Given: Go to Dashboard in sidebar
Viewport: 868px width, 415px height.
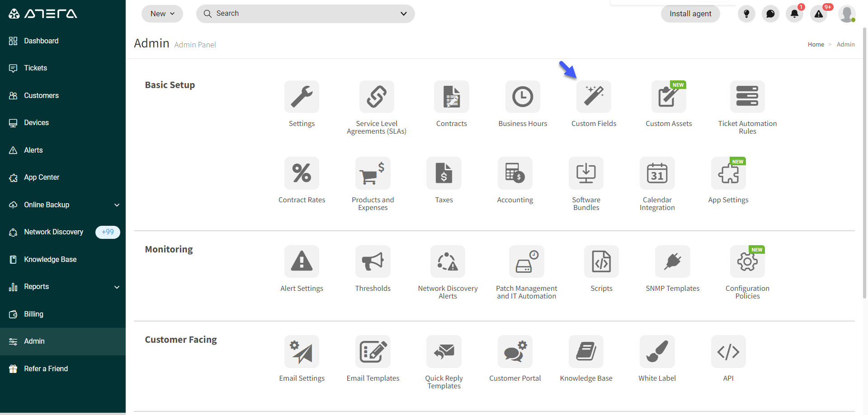Looking at the screenshot, I should (x=63, y=41).
